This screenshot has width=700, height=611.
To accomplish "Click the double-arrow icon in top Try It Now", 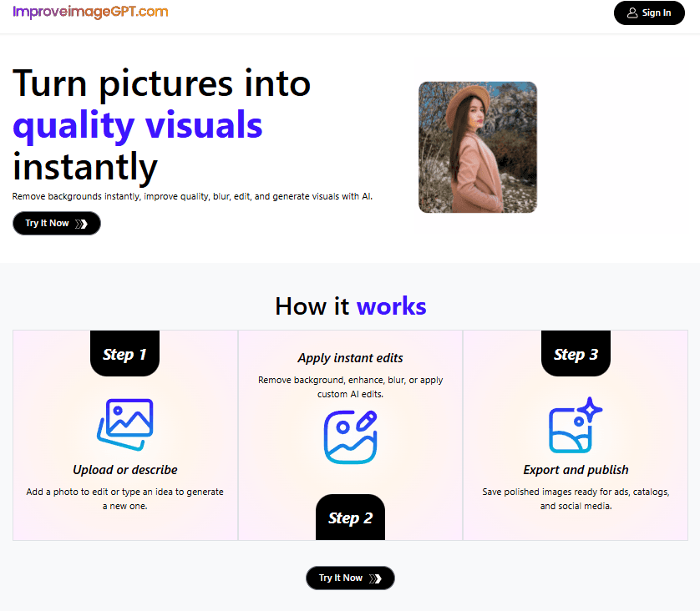I will 83,223.
